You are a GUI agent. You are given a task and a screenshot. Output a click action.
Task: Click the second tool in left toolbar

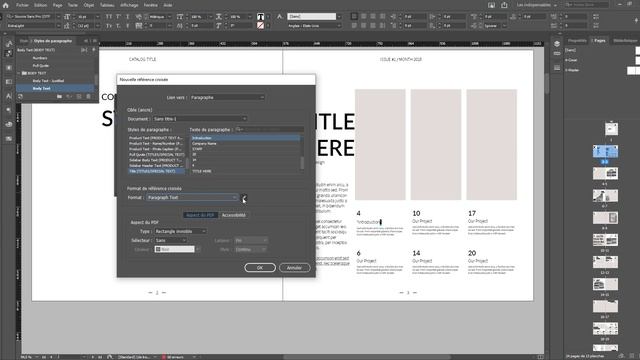pyautogui.click(x=9, y=53)
